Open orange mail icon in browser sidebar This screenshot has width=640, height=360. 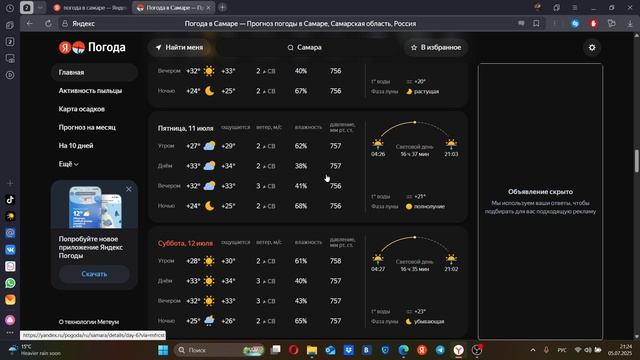[x=10, y=300]
